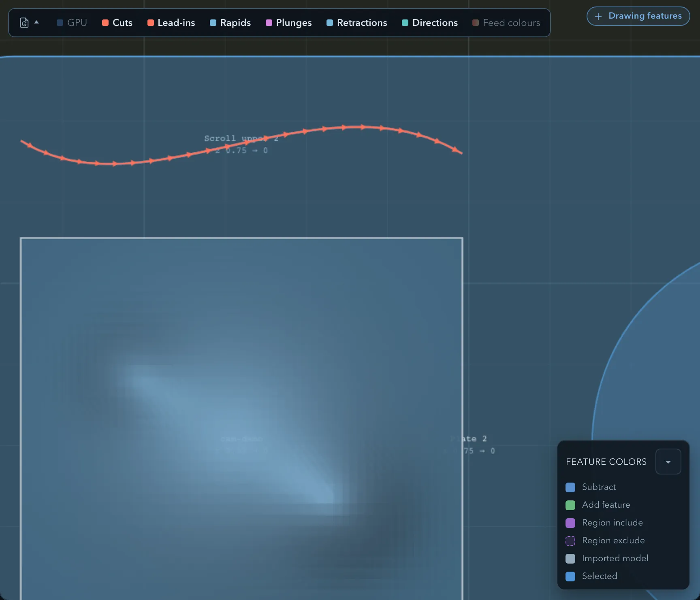The image size is (700, 600).
Task: Expand the caret next to G-code icon
Action: coord(36,22)
